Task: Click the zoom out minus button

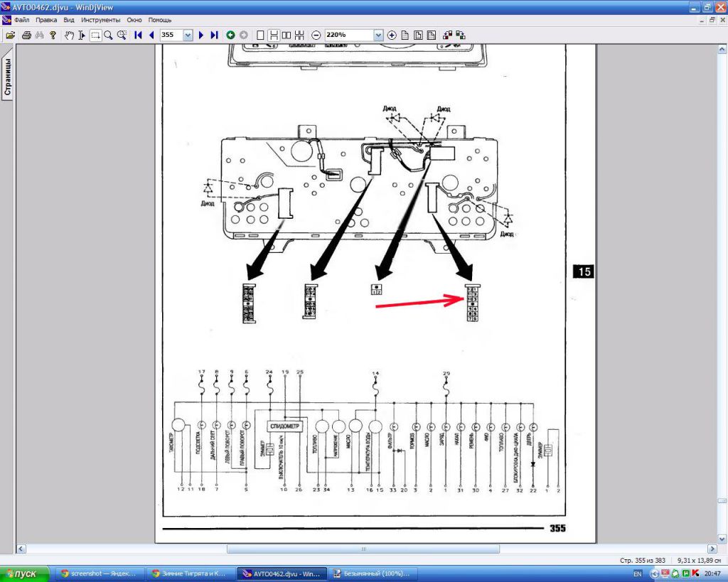Action: [x=316, y=35]
